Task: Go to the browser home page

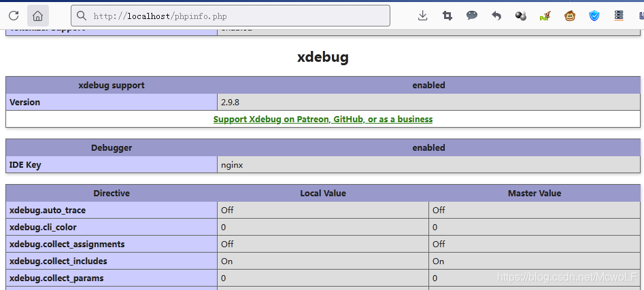Action: pyautogui.click(x=38, y=16)
